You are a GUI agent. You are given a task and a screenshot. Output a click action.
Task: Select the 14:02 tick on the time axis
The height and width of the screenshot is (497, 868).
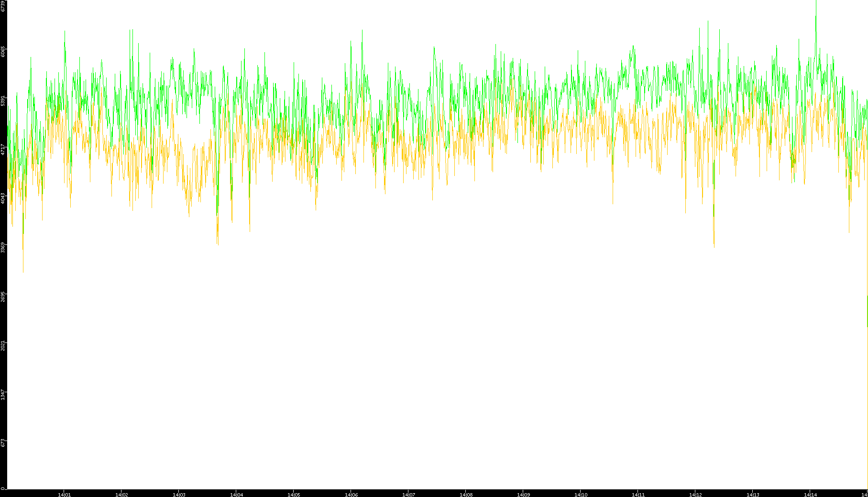pos(121,495)
